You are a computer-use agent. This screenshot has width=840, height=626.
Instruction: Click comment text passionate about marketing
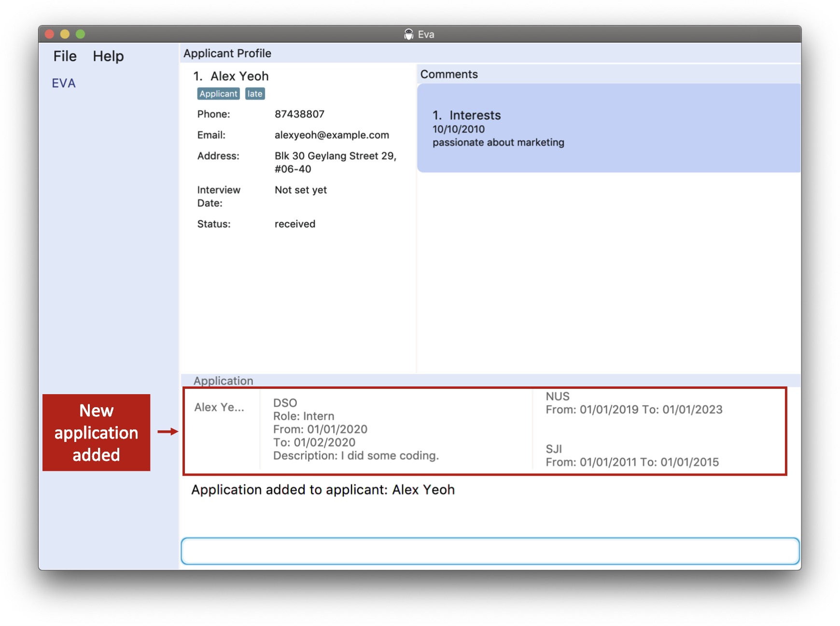click(x=498, y=142)
